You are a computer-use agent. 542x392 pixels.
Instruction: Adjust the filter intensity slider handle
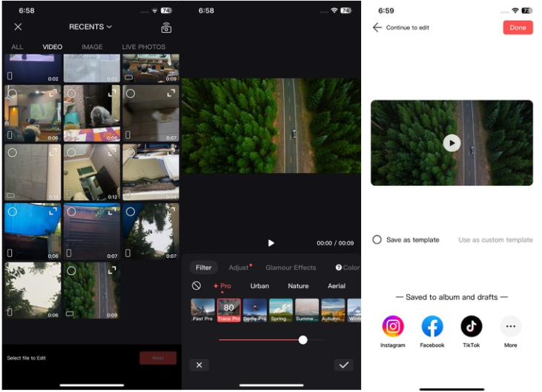pos(303,339)
